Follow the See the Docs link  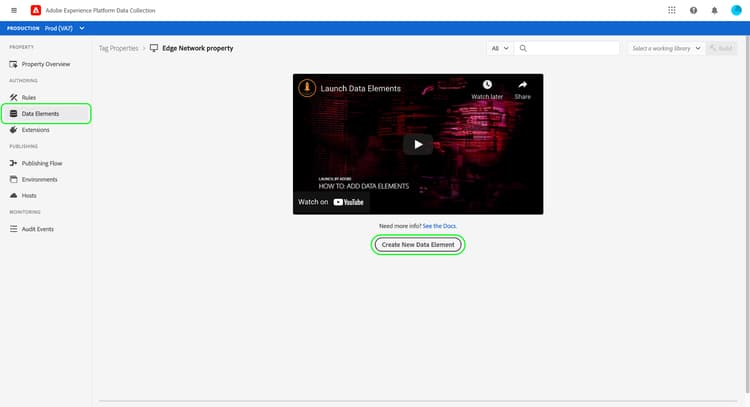pyautogui.click(x=439, y=226)
